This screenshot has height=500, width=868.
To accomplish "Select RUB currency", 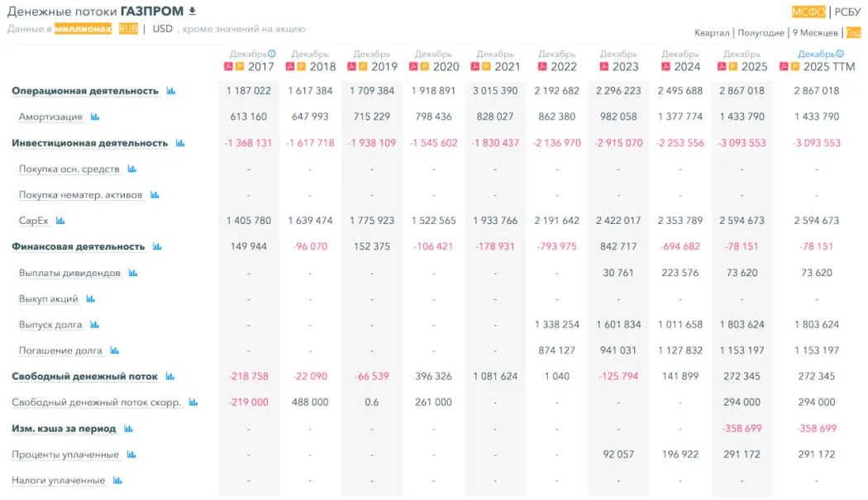I will pyautogui.click(x=128, y=29).
